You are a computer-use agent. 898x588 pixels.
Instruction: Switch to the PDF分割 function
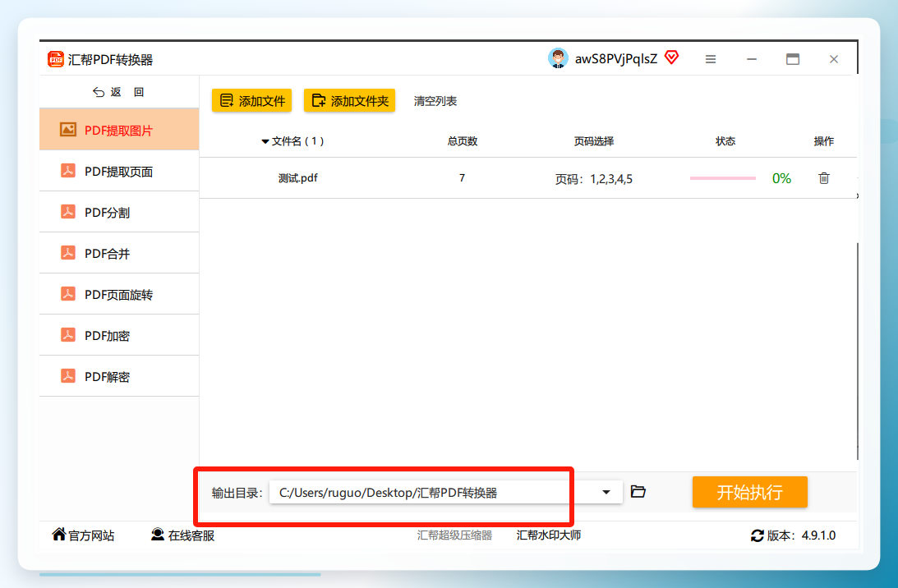pos(119,213)
